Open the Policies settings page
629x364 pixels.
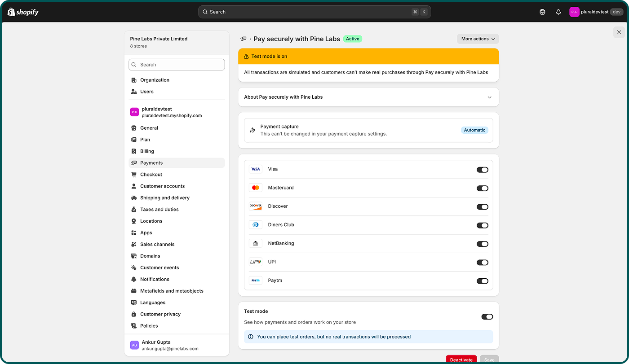(x=177, y=326)
